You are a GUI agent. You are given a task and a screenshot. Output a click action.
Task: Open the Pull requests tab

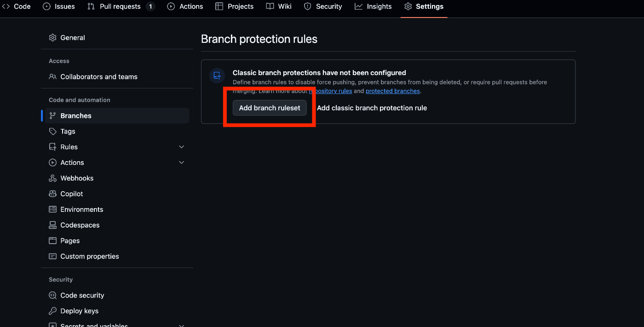coord(121,6)
